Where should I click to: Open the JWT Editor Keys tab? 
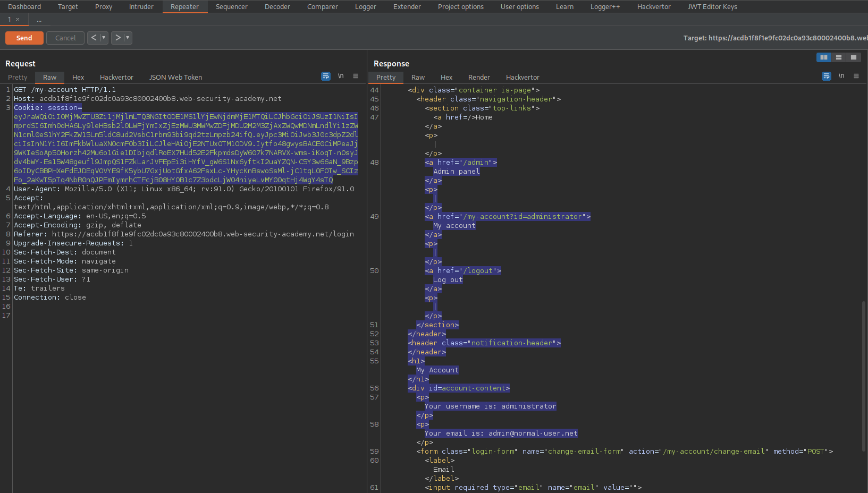point(712,7)
